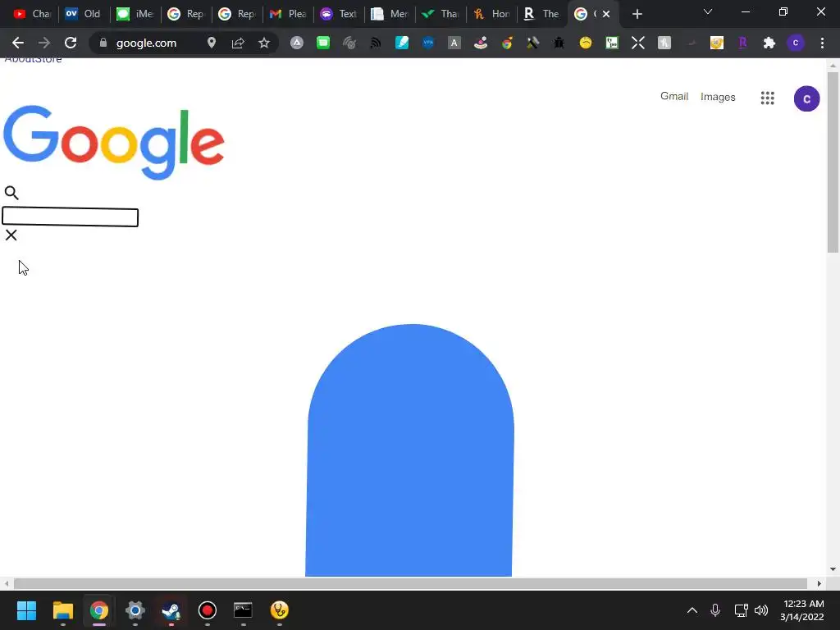Bookmark this page with the star icon
Viewport: 840px width, 630px height.
click(x=263, y=43)
